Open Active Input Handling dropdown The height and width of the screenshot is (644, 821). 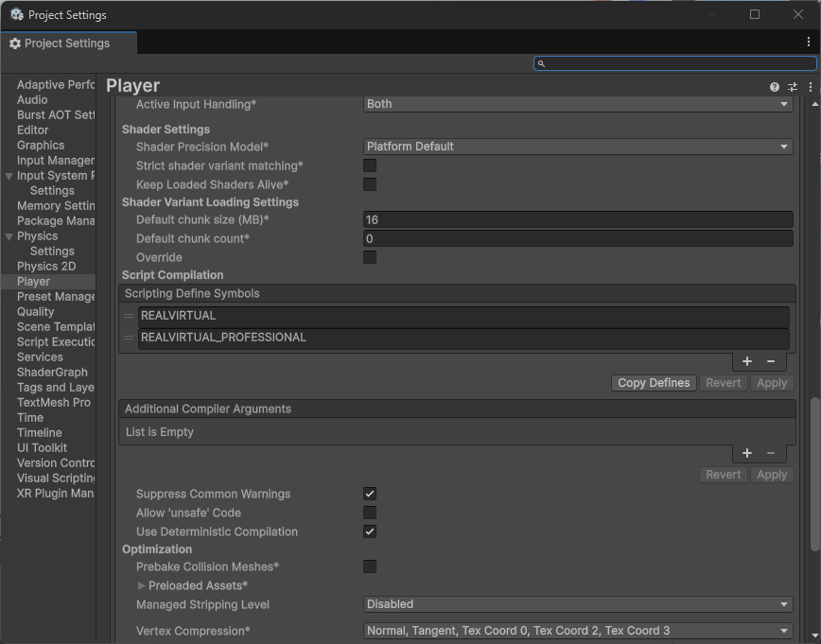[x=578, y=104]
